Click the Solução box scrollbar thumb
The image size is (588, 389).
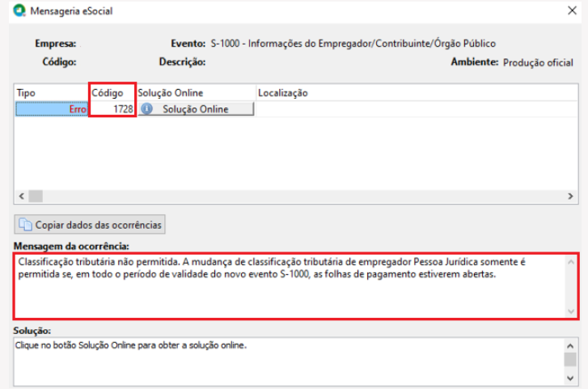click(x=570, y=359)
